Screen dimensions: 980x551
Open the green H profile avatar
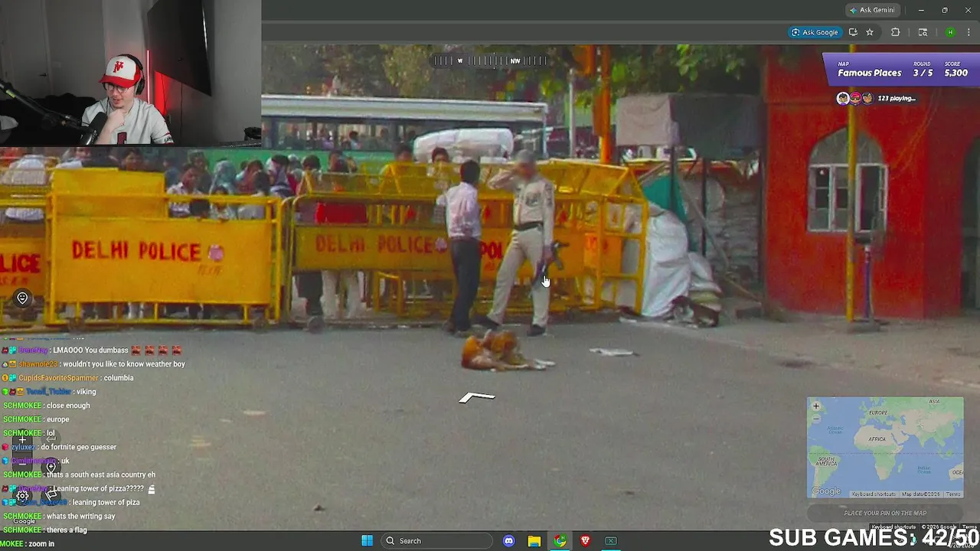(950, 32)
